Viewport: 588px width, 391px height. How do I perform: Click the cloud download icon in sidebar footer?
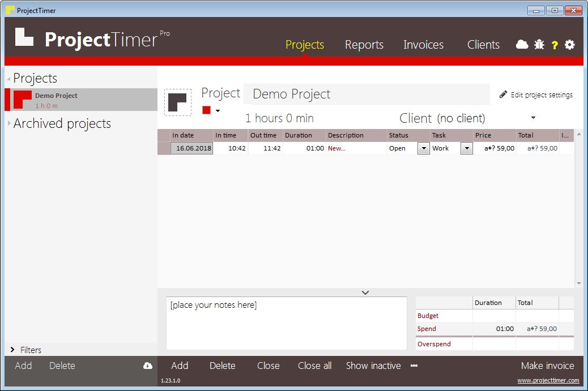(x=148, y=366)
